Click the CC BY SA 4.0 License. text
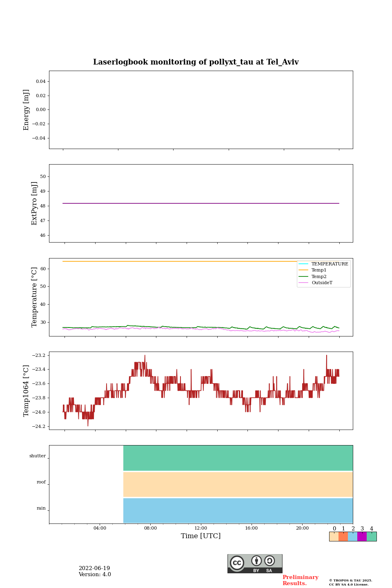The width and height of the screenshot is (392, 588). [x=349, y=584]
